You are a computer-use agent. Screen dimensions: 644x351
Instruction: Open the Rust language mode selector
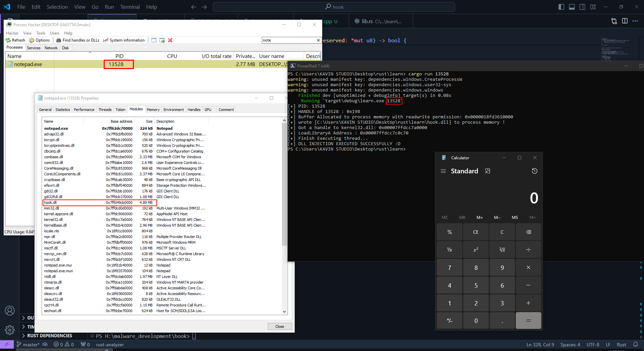pos(622,345)
